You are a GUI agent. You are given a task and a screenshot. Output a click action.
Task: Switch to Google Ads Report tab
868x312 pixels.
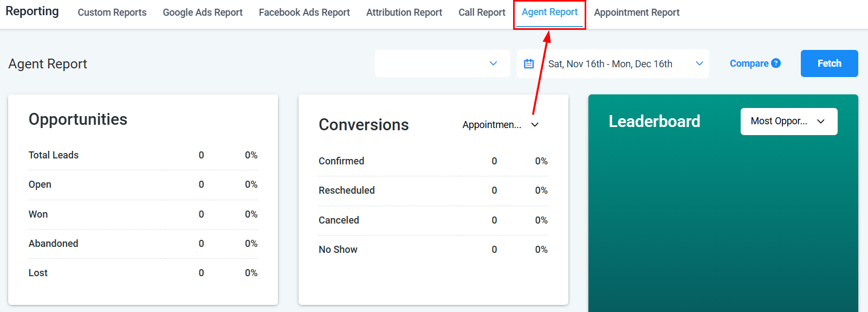(x=203, y=12)
